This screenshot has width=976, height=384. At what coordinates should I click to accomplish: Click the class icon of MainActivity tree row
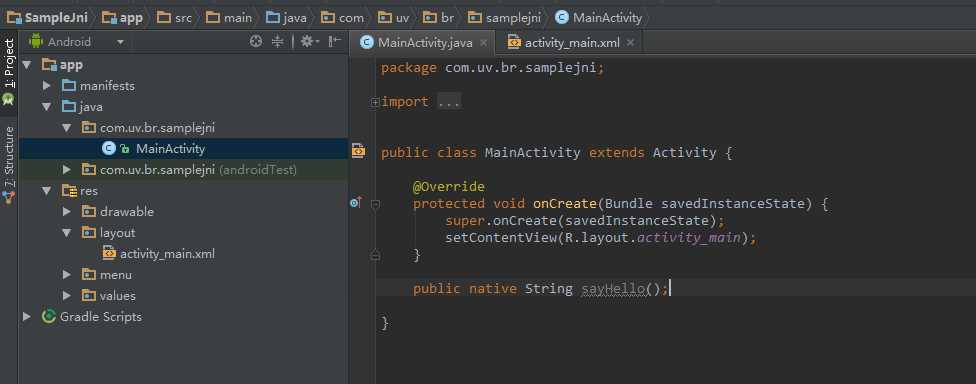click(x=108, y=149)
